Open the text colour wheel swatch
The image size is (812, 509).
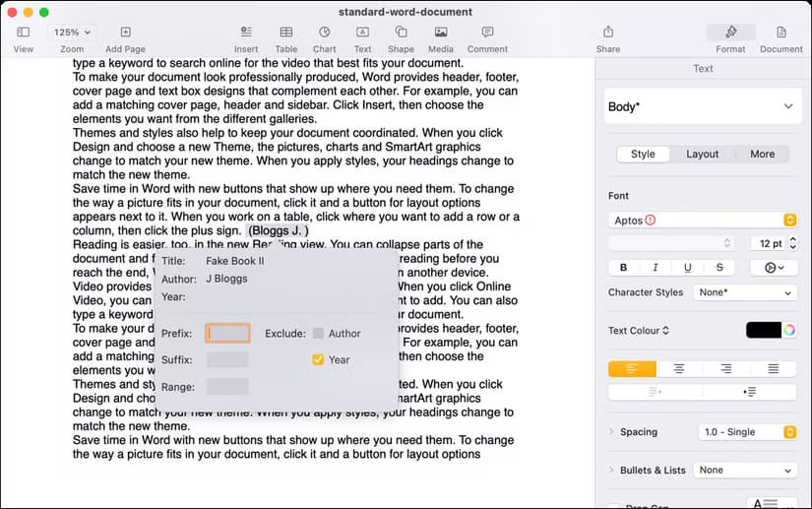788,331
